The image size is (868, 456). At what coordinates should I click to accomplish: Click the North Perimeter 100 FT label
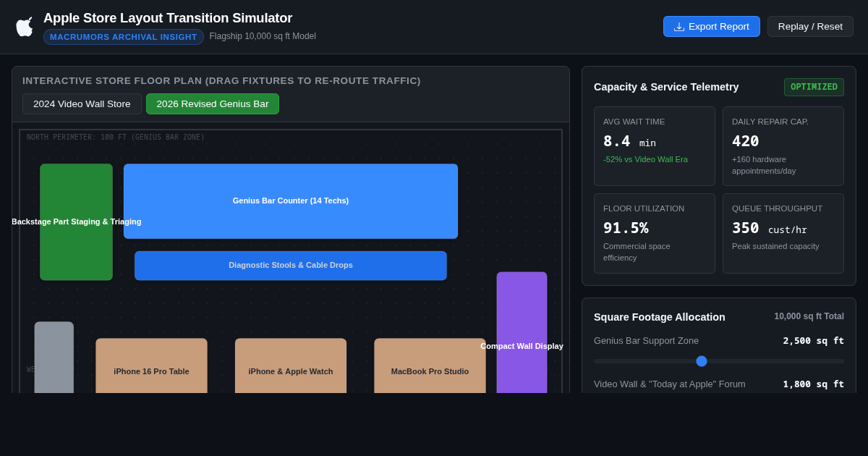coord(116,138)
